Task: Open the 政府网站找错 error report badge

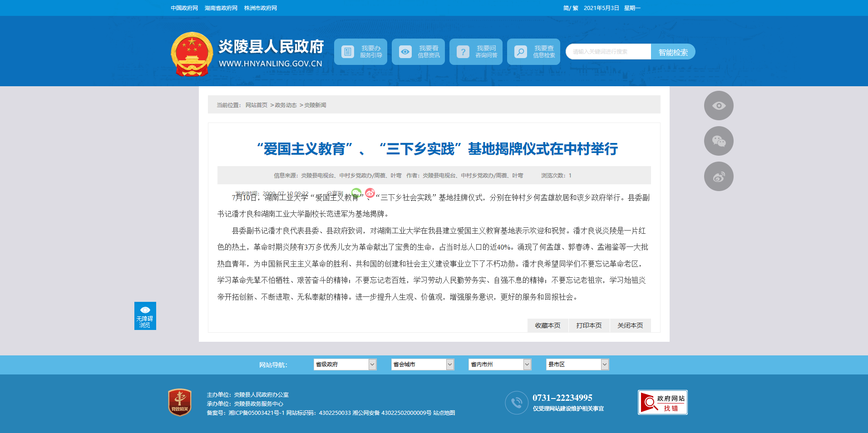Action: point(662,403)
